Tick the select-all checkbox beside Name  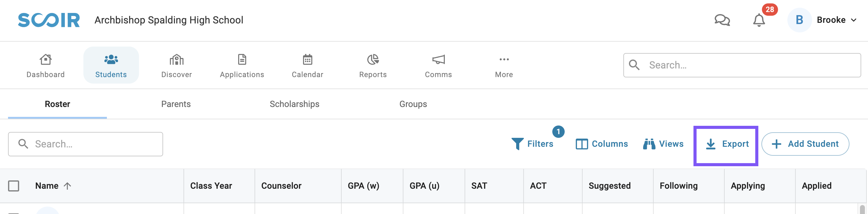(14, 186)
